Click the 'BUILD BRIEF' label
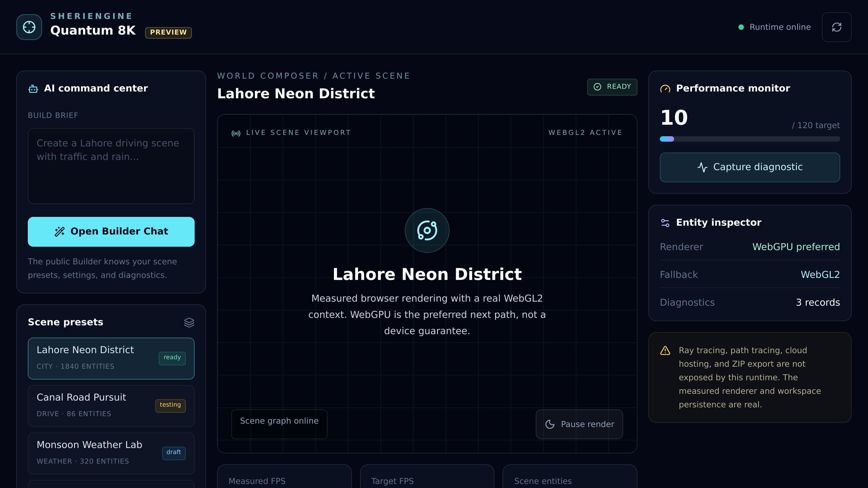Screen dimensions: 868x488 pos(53,116)
